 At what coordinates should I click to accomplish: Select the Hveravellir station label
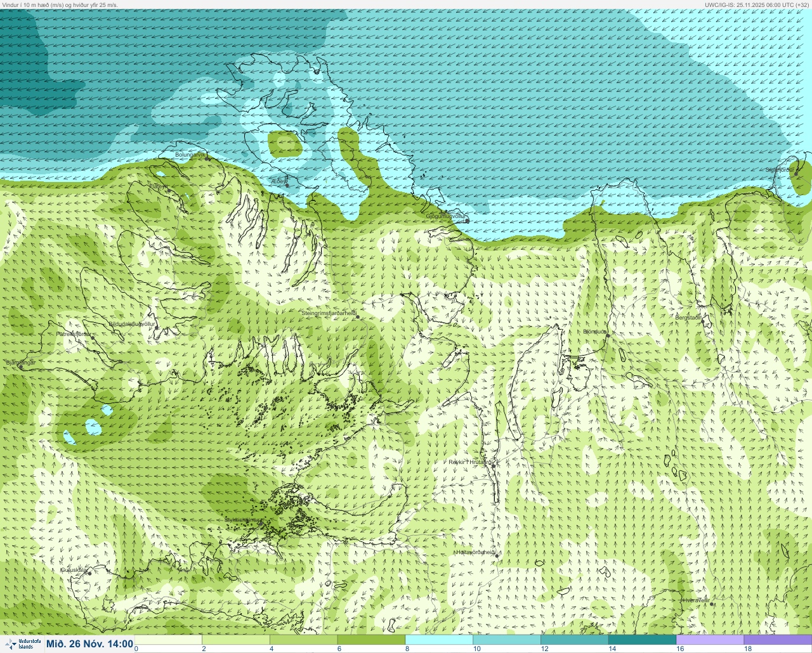(x=695, y=600)
